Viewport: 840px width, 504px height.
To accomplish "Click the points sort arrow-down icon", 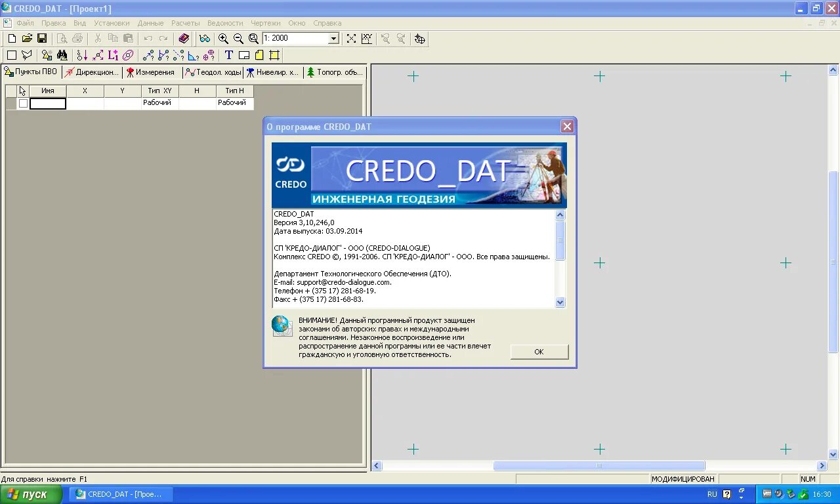I will tap(82, 55).
